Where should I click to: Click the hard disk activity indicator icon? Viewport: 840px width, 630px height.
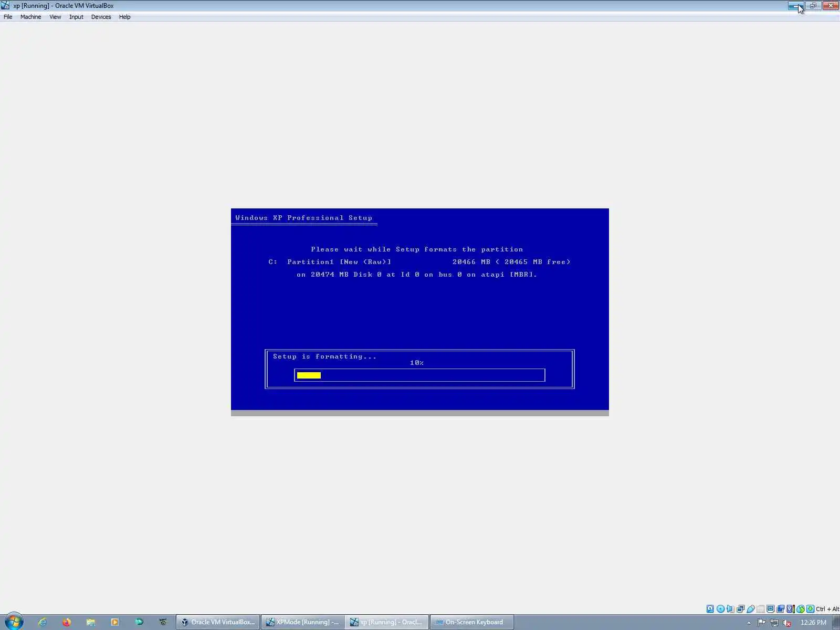[710, 609]
